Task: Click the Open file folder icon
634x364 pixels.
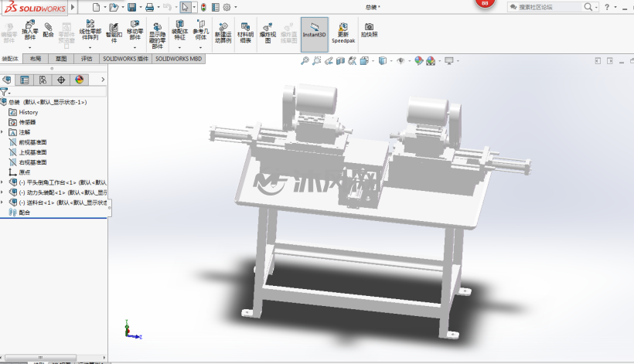Action: point(114,7)
